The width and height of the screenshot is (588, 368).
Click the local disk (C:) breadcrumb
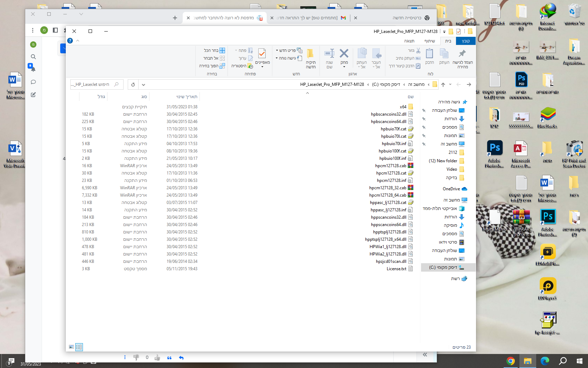[386, 84]
